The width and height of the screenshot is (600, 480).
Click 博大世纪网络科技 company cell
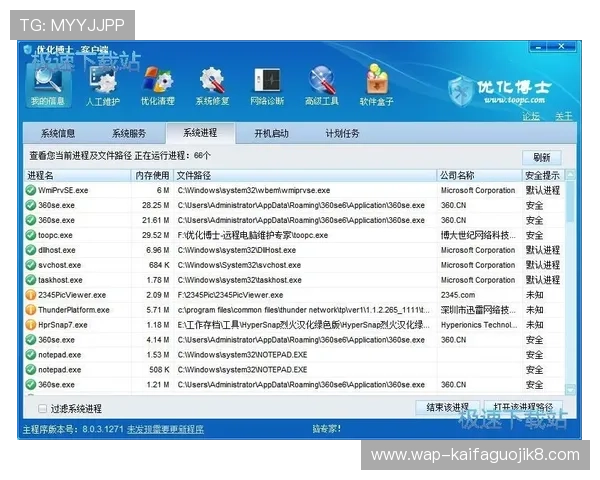click(x=478, y=235)
